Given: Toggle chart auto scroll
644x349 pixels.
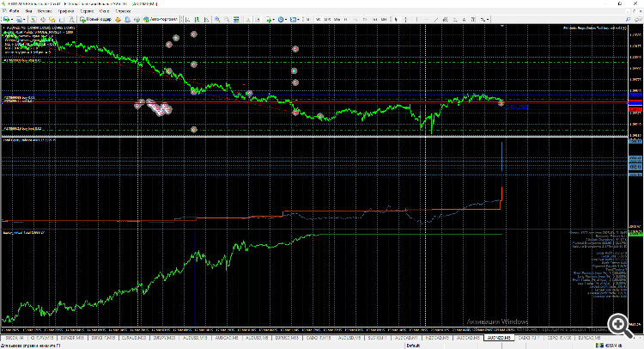Looking at the screenshot, I should pos(247,19).
